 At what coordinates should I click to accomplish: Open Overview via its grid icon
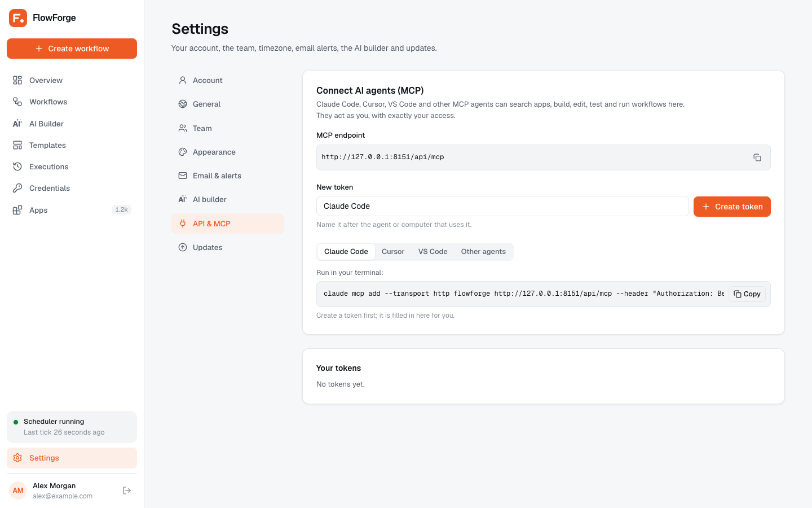coord(17,80)
